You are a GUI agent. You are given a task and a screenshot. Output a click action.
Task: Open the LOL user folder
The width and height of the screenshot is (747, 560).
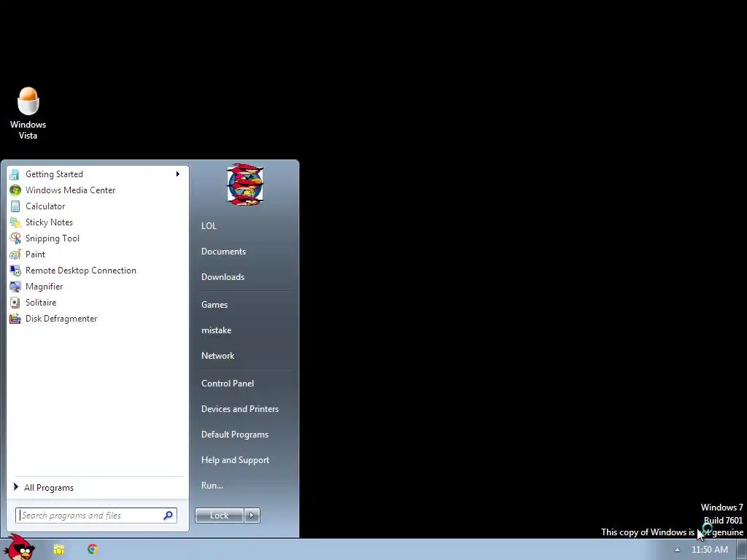pyautogui.click(x=209, y=226)
